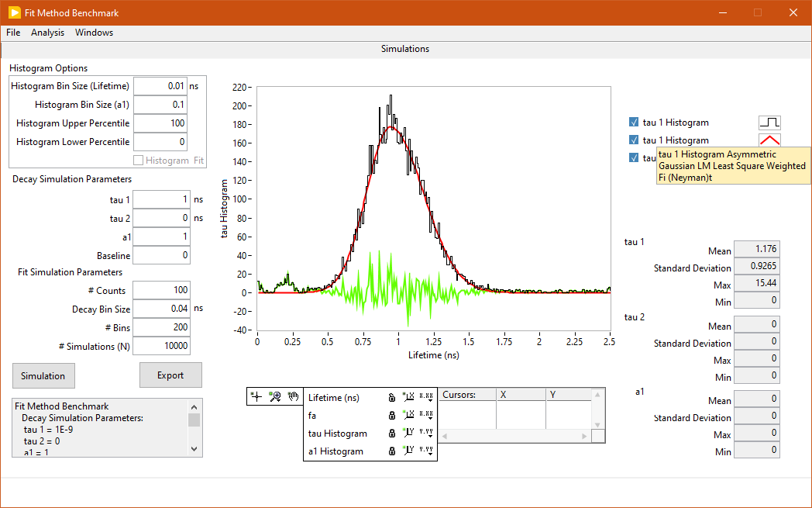Edit the # Counts field
Viewport: 812px width, 508px height.
(x=162, y=290)
